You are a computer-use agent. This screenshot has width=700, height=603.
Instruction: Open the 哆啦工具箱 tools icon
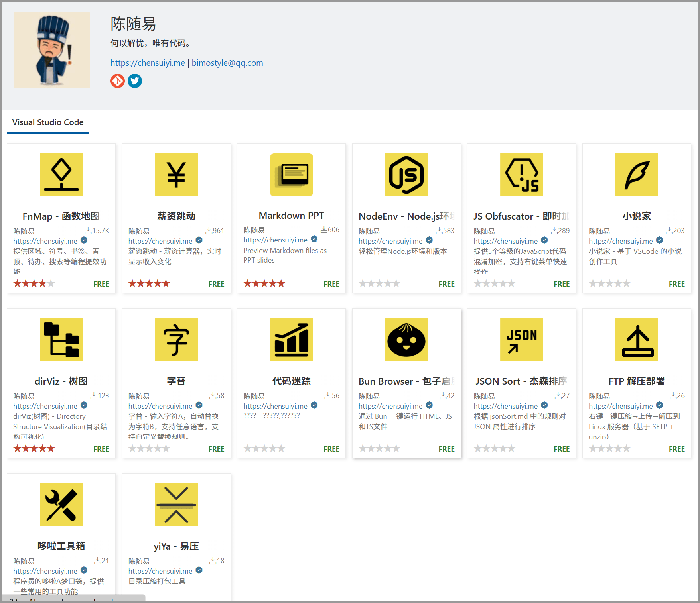click(61, 505)
